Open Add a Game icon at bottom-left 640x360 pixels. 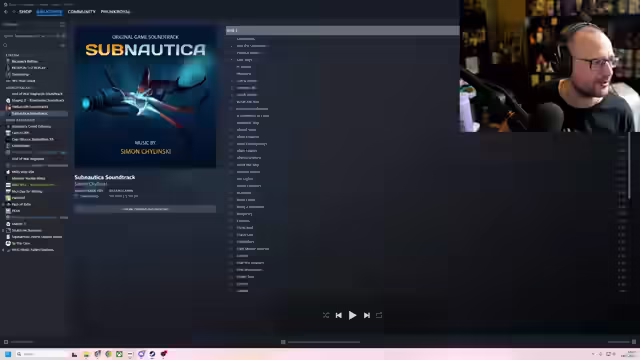click(6, 342)
